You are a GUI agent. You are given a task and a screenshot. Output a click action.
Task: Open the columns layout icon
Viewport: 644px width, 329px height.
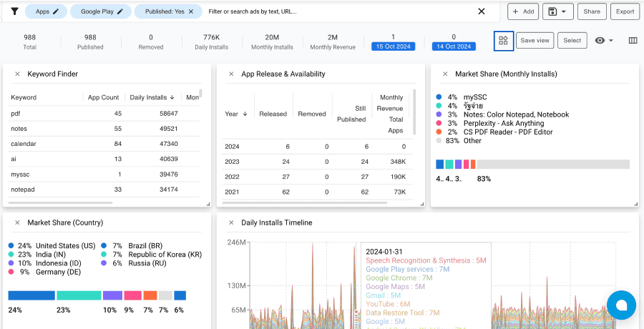[633, 41]
